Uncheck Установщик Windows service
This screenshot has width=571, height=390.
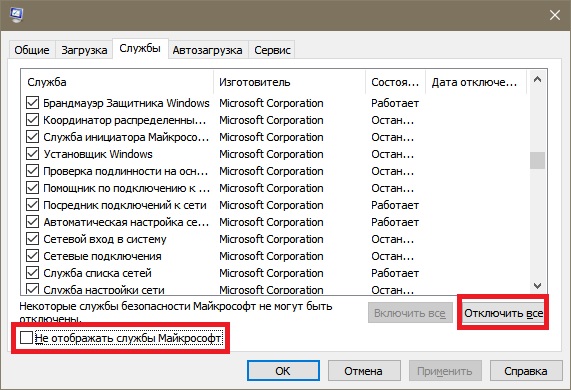point(32,154)
